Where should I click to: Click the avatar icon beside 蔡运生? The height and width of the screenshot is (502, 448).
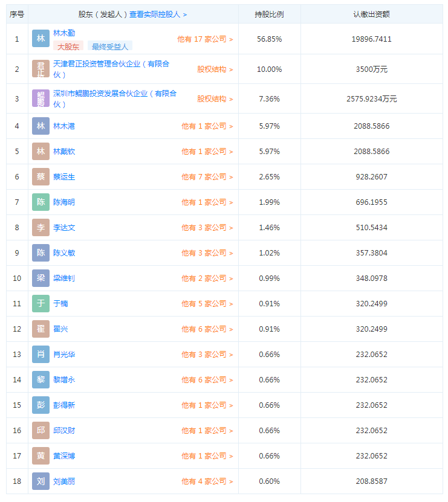point(41,177)
